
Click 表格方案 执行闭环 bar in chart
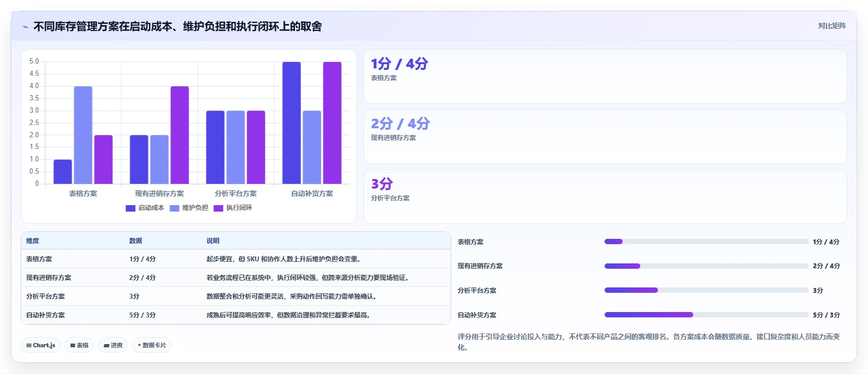coord(103,159)
